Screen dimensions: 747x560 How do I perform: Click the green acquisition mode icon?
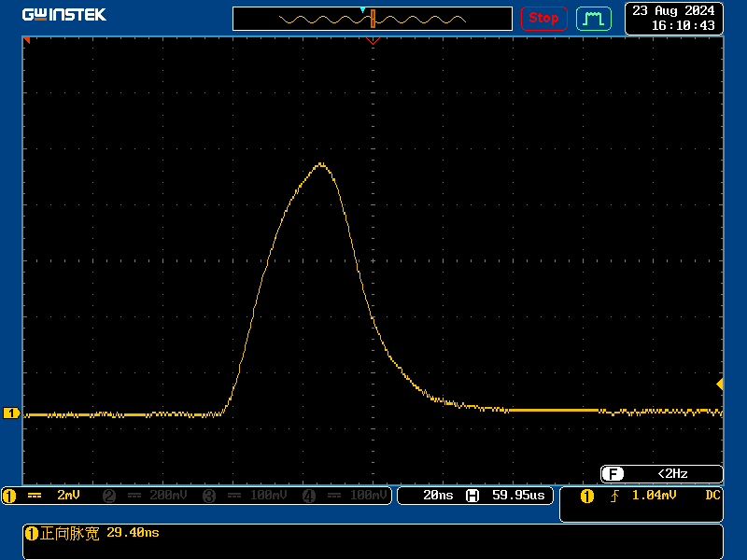(x=593, y=18)
